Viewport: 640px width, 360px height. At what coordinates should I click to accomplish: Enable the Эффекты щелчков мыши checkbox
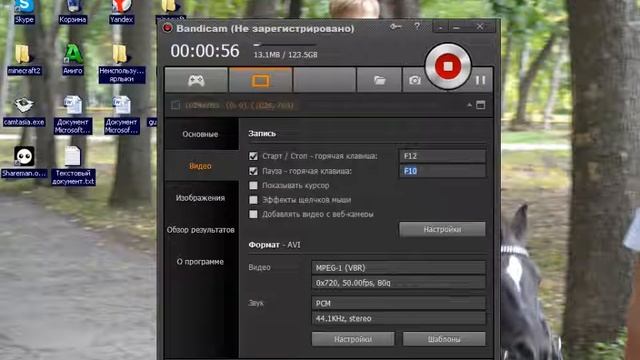[253, 200]
